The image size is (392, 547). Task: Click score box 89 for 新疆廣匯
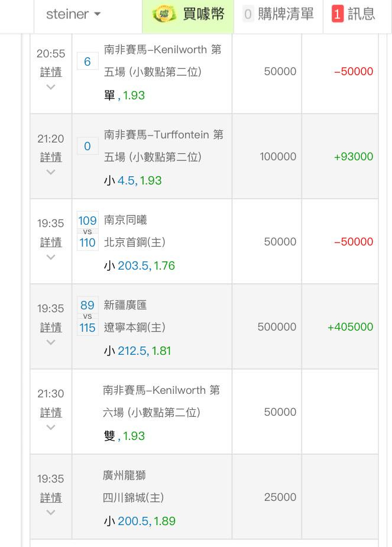click(x=88, y=306)
